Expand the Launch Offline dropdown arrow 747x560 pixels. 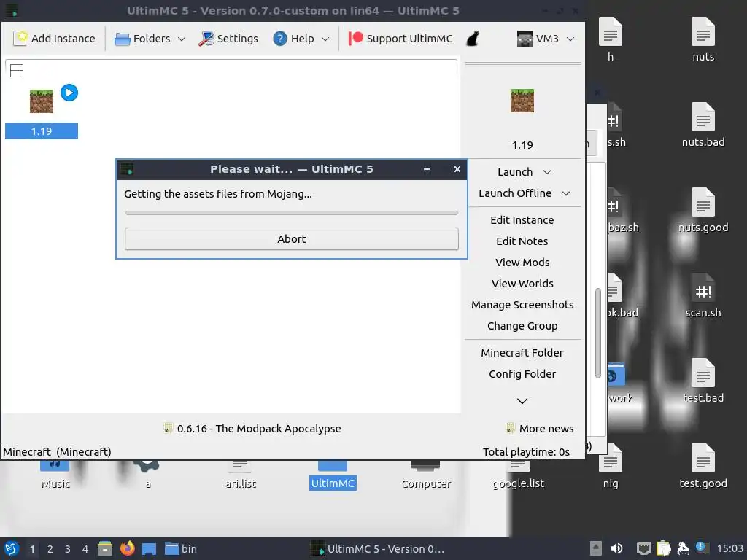click(566, 193)
